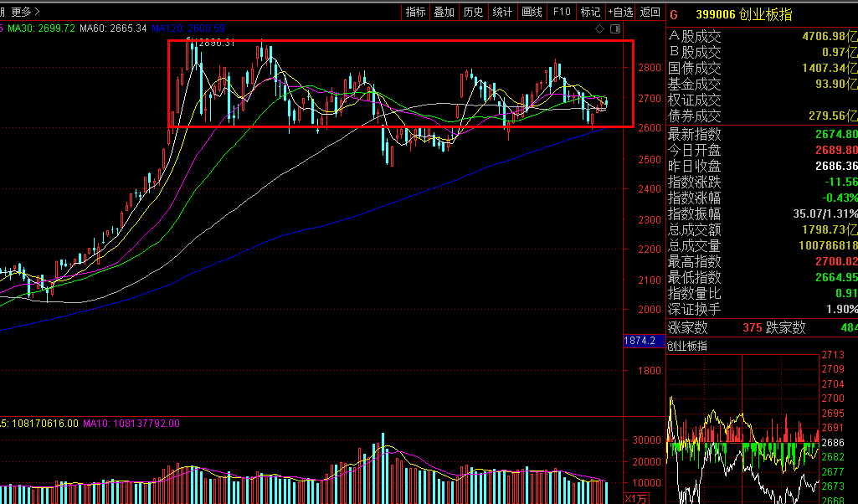Click the 返回 back button

[650, 12]
